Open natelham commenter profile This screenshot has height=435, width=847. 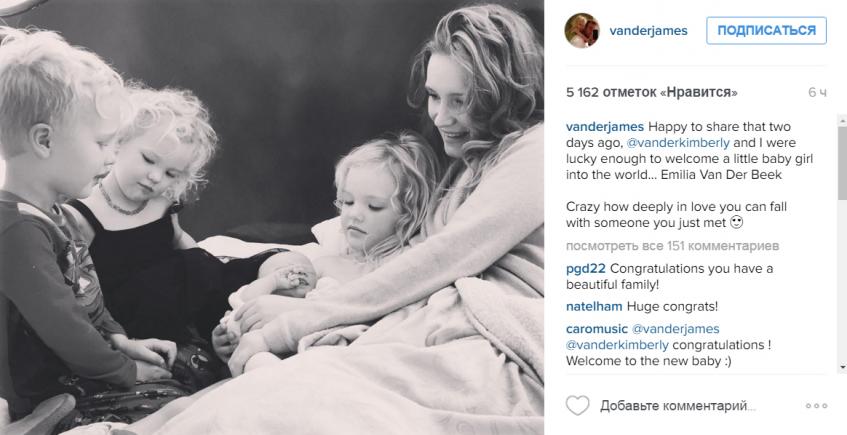click(x=594, y=307)
